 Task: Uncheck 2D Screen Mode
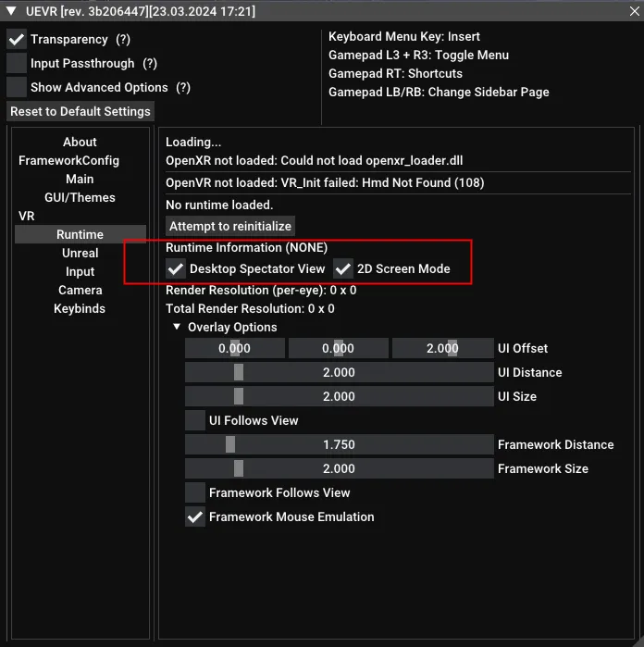coord(343,269)
